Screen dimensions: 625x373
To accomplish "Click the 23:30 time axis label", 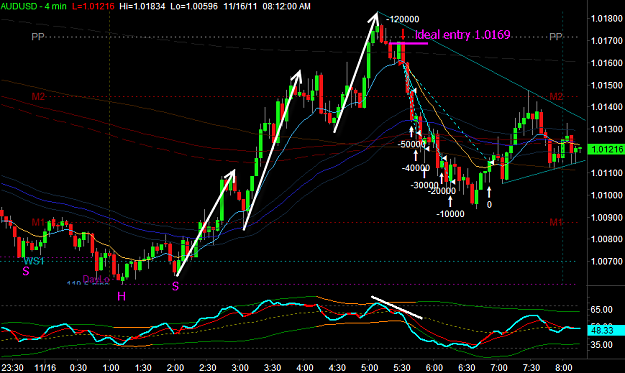I will pos(12,367).
